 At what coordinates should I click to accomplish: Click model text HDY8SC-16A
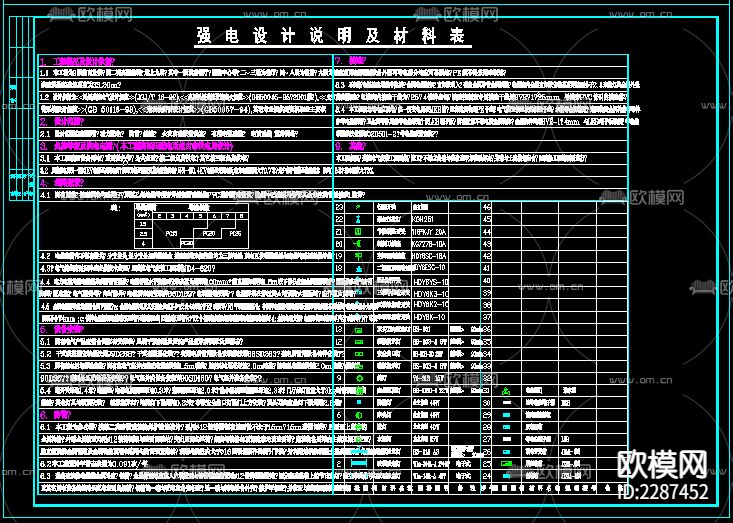429,256
